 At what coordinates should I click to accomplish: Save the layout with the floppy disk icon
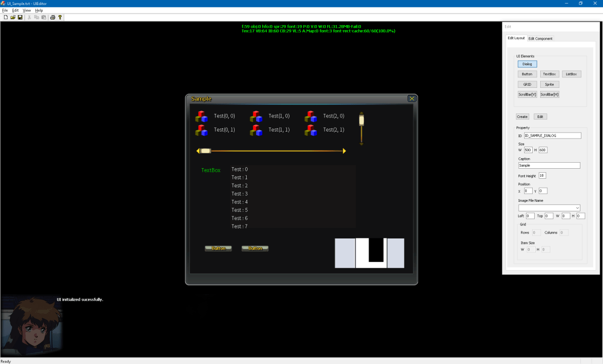point(19,17)
